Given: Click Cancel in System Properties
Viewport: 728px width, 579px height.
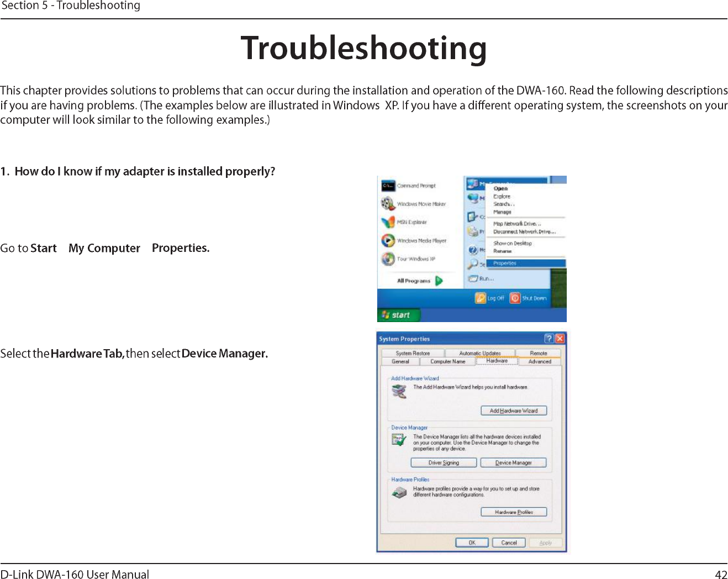Looking at the screenshot, I should click(x=509, y=543).
